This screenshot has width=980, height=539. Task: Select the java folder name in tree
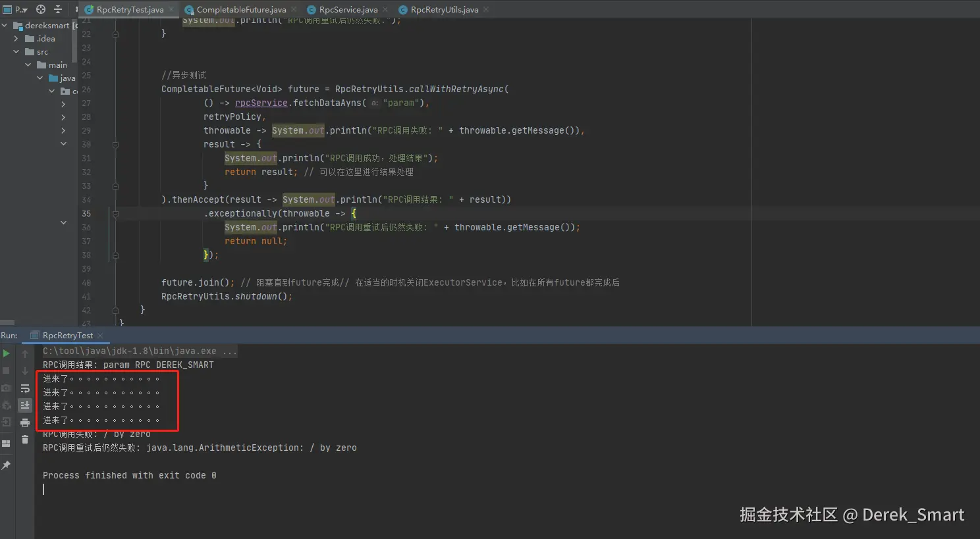[68, 78]
